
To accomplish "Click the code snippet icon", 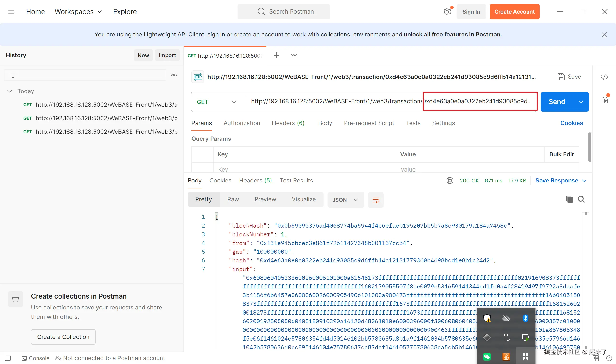I will click(604, 77).
